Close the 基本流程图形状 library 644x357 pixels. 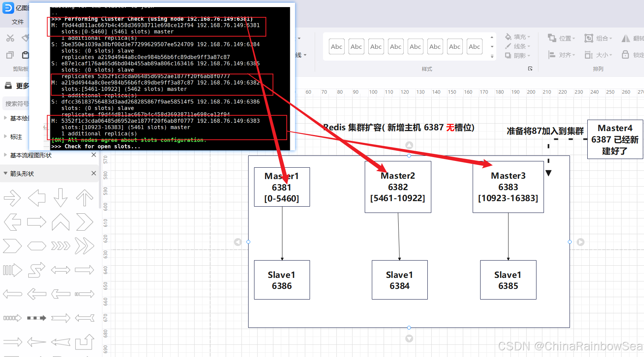[94, 155]
